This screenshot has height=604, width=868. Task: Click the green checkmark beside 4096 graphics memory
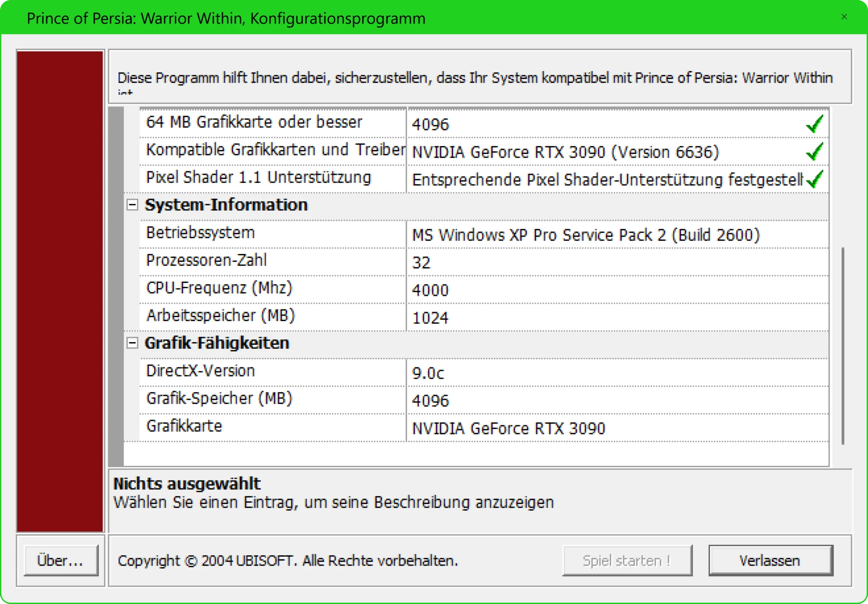point(815,124)
